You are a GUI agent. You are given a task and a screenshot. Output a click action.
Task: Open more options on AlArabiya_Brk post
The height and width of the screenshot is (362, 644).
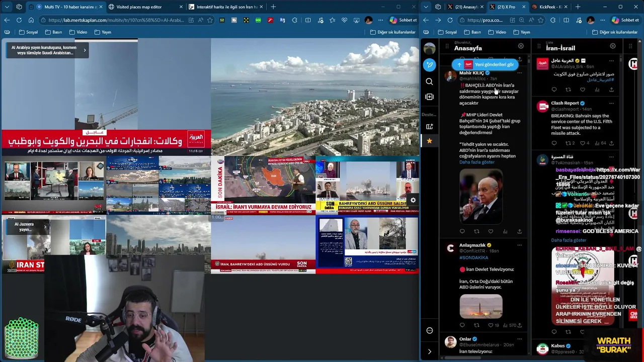[611, 61]
